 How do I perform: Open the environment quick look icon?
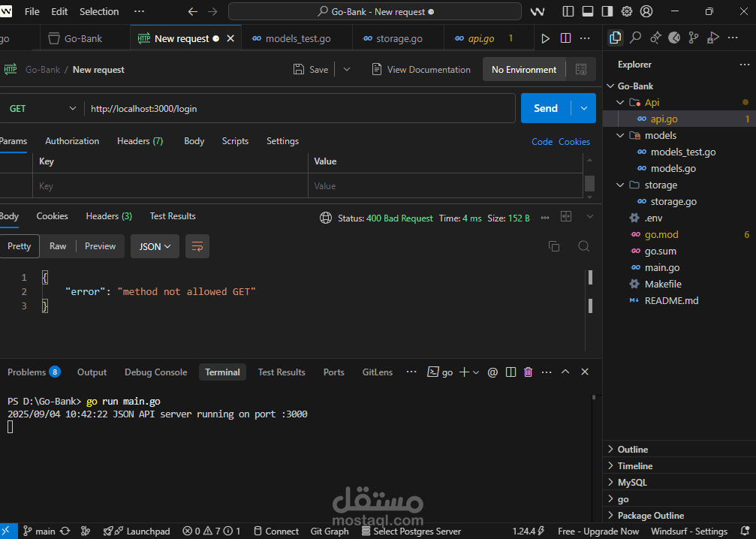[x=581, y=69]
